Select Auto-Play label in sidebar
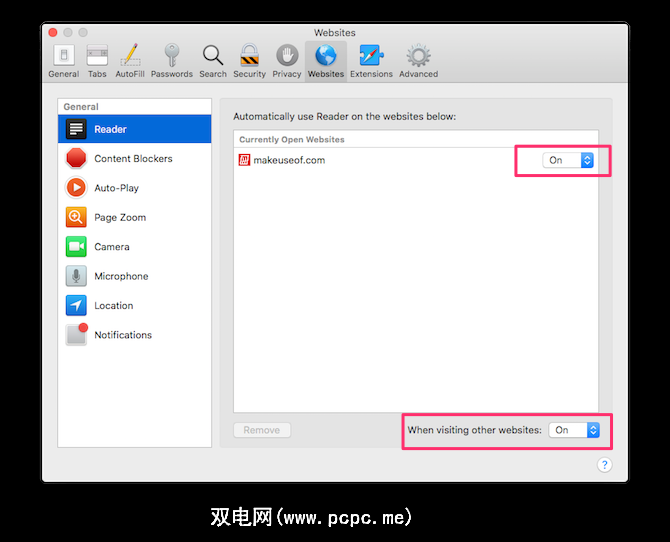670x542 pixels. (x=116, y=188)
